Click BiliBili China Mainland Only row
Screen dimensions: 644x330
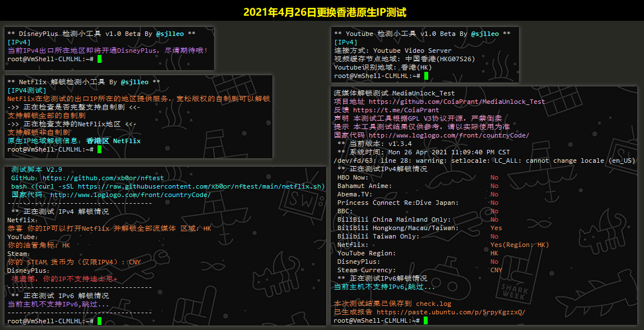click(x=418, y=220)
